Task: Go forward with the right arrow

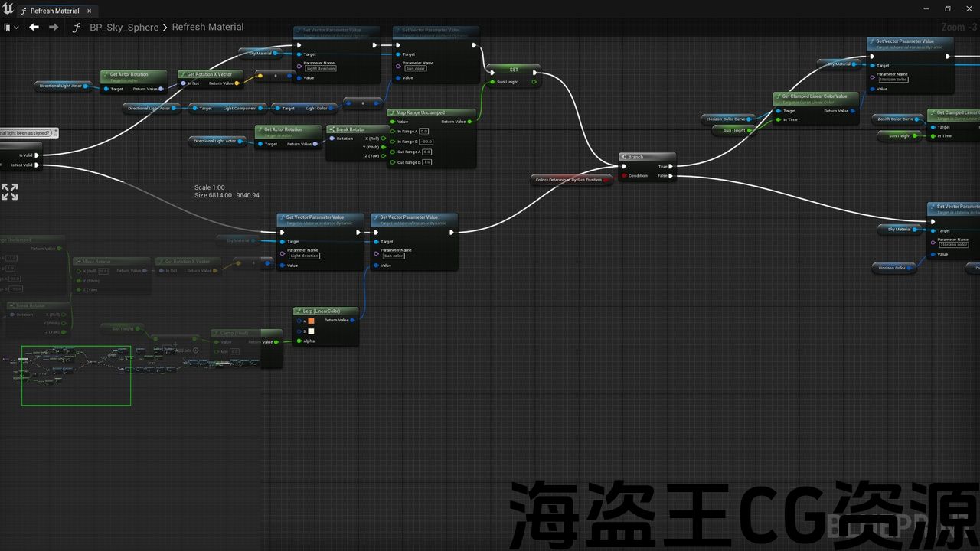Action: [54, 27]
